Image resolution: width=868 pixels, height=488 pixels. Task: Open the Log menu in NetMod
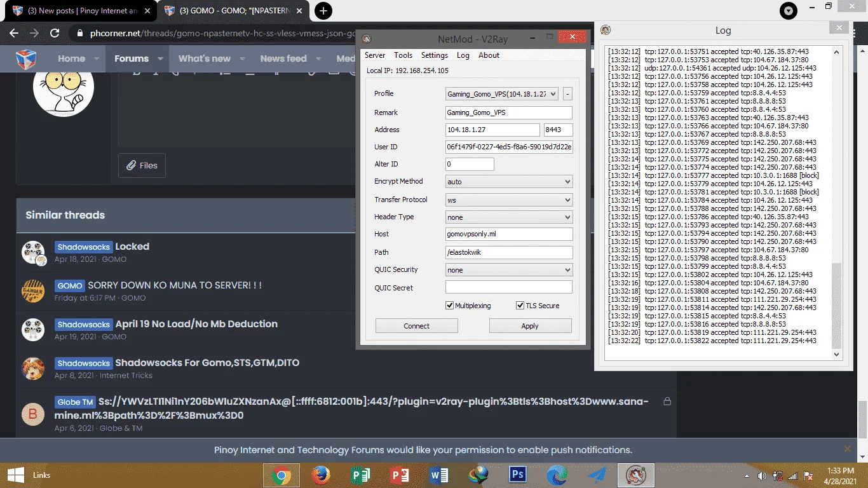point(463,55)
